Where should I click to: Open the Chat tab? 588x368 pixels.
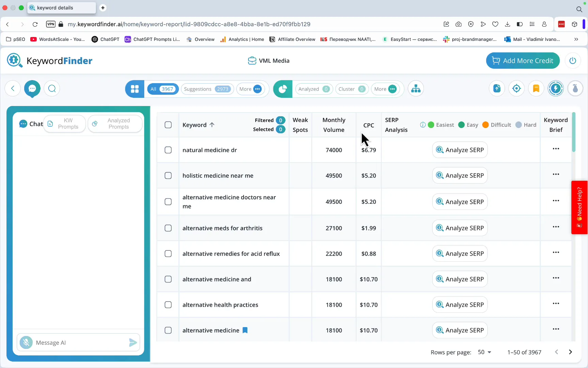click(31, 124)
